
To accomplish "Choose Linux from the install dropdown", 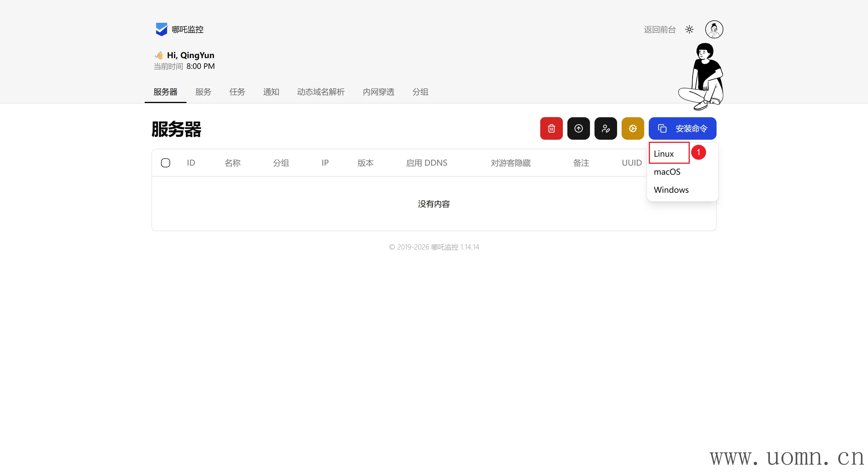I will coord(663,154).
